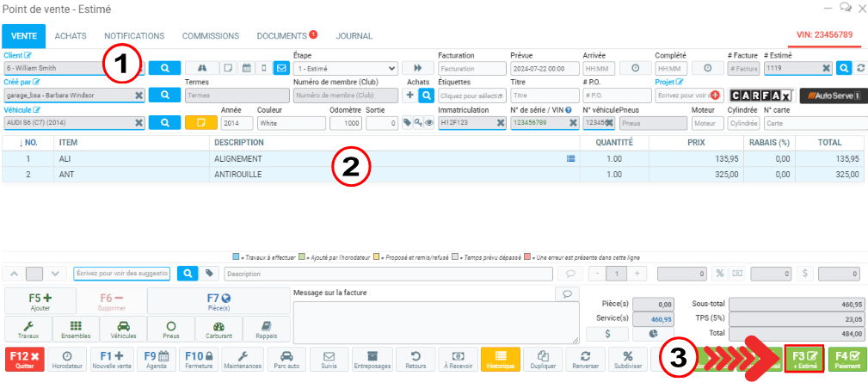
Task: Open the AutoServe1 integration
Action: click(x=832, y=95)
